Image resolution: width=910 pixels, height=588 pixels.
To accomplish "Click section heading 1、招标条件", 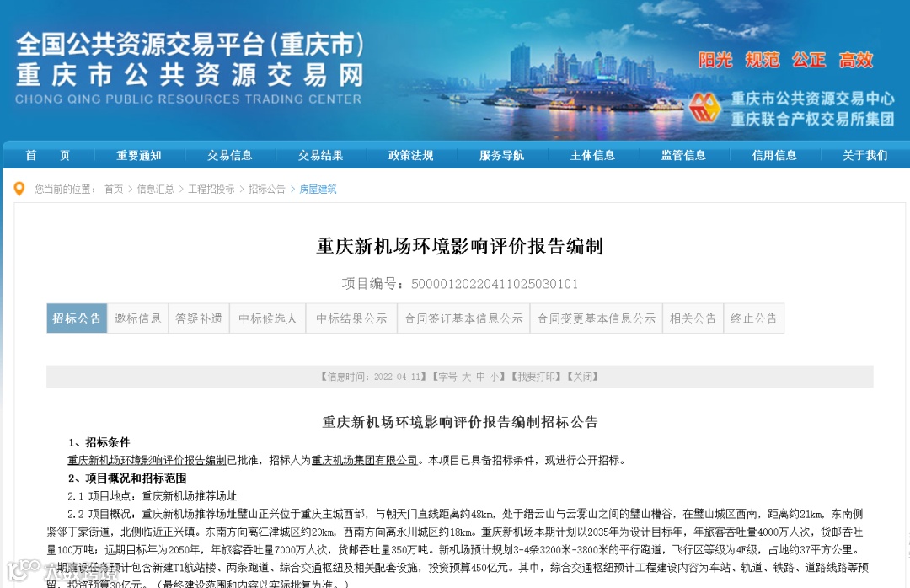I will (99, 442).
